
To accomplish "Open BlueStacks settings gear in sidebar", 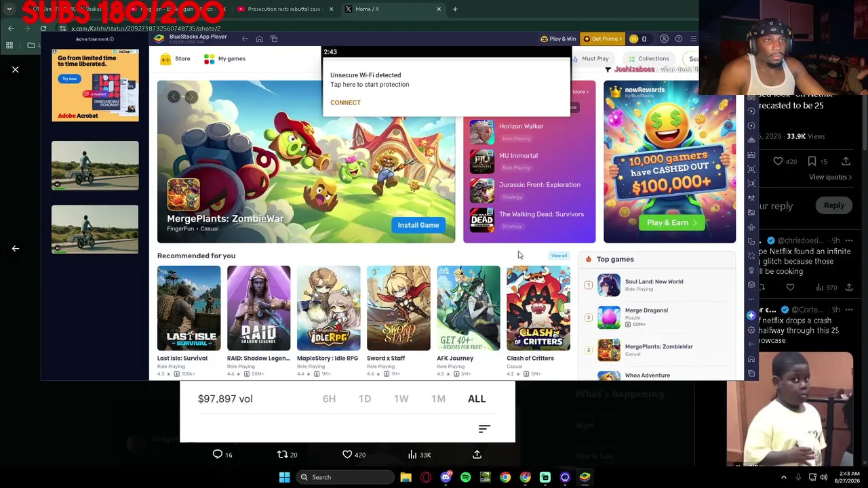I will 751,330.
